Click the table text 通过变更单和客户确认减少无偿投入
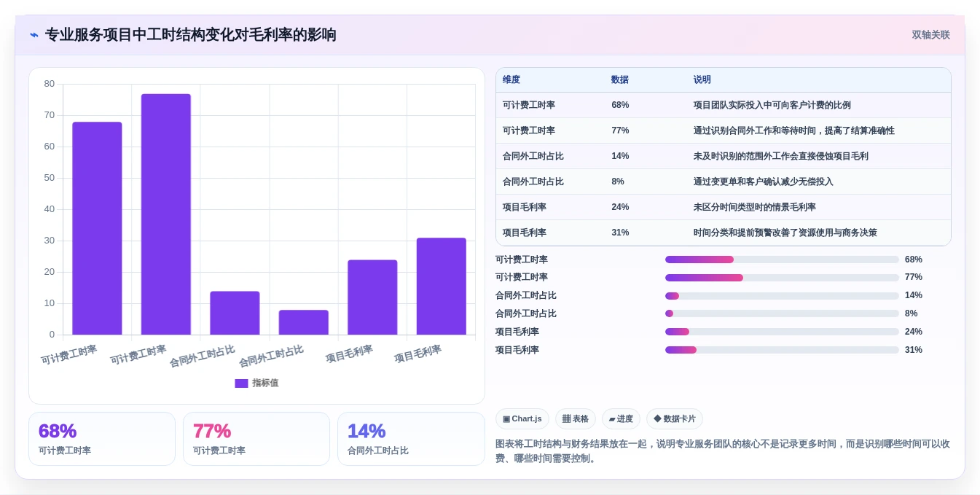This screenshot has height=495, width=980. pyautogui.click(x=764, y=182)
